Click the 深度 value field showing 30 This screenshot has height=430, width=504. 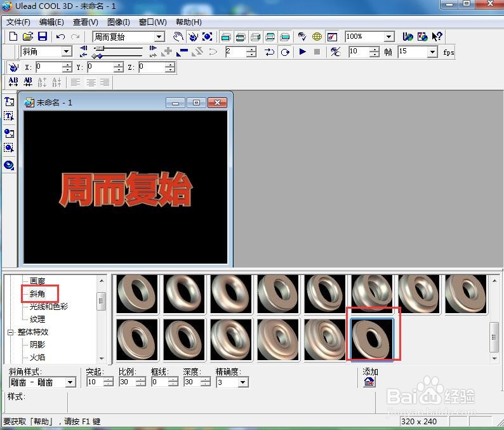(x=192, y=382)
